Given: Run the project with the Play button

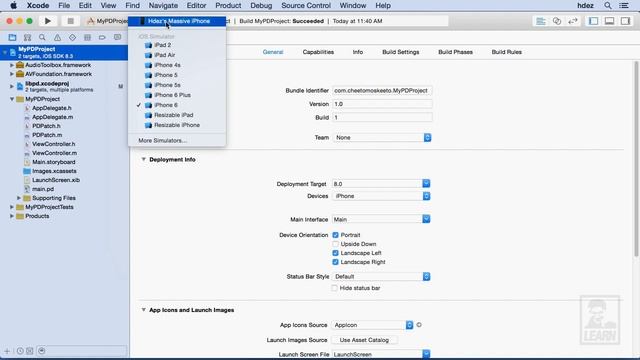Looking at the screenshot, I should click(48, 21).
